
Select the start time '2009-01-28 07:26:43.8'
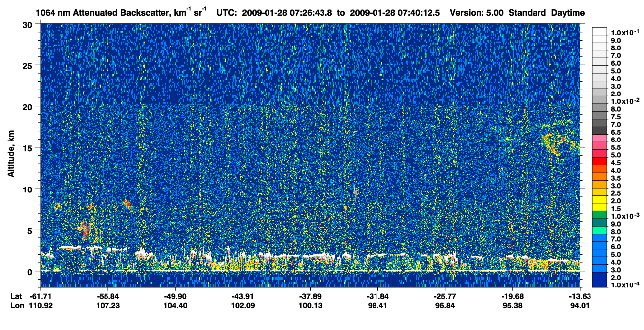[287, 13]
